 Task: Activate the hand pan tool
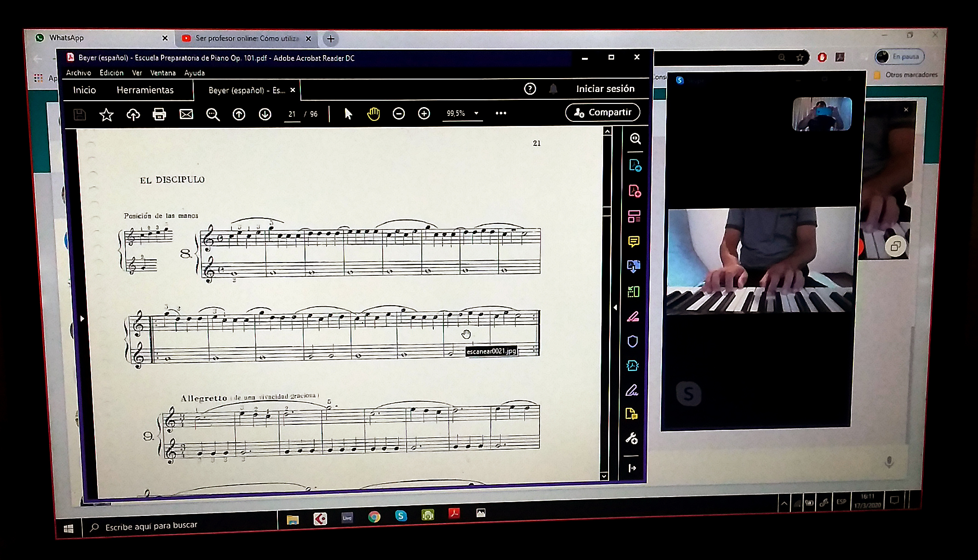[373, 114]
